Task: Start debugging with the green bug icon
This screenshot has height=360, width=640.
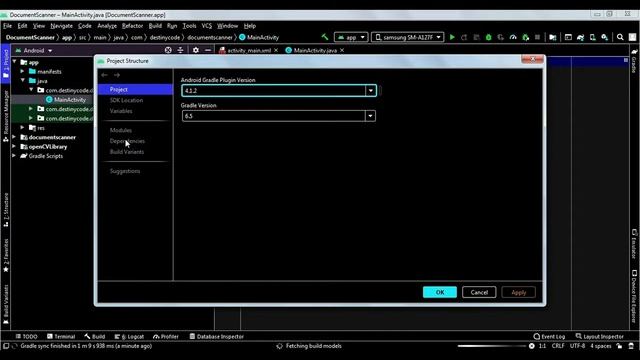Action: coord(489,37)
